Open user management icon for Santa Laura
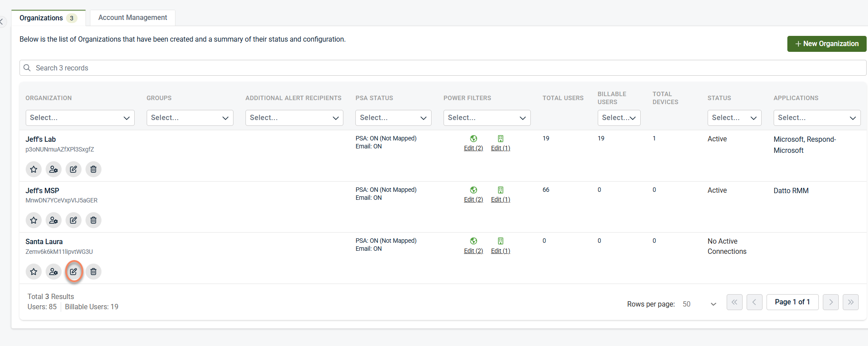Screen dimensions: 868x346 click(54, 272)
